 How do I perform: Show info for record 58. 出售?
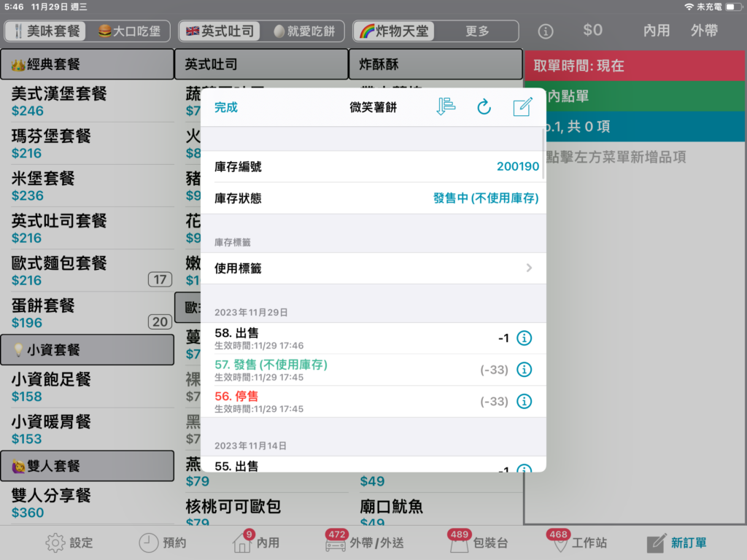coord(524,338)
